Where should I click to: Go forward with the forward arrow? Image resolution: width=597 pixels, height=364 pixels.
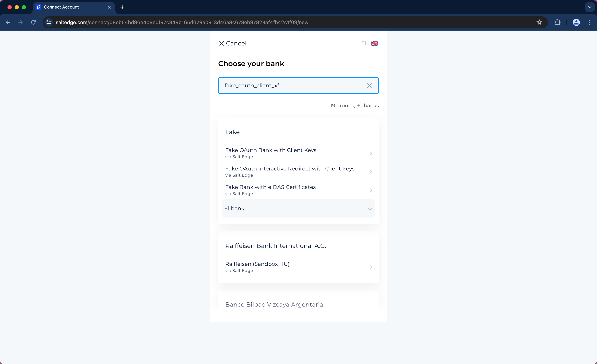point(21,22)
